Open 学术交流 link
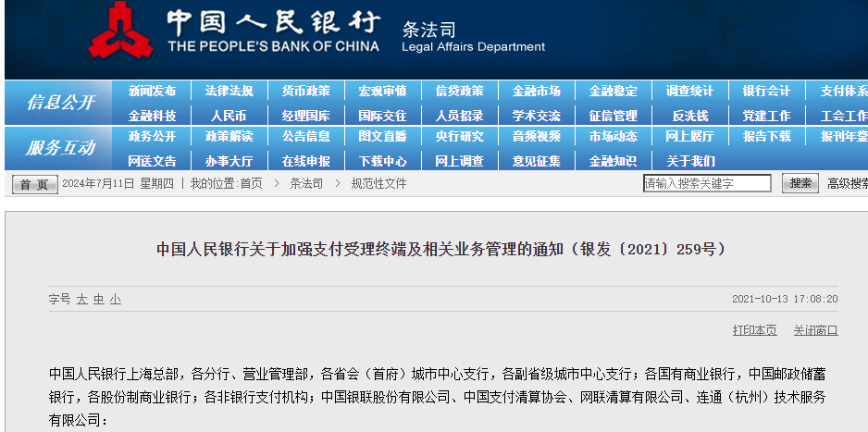868x432 pixels. (537, 116)
